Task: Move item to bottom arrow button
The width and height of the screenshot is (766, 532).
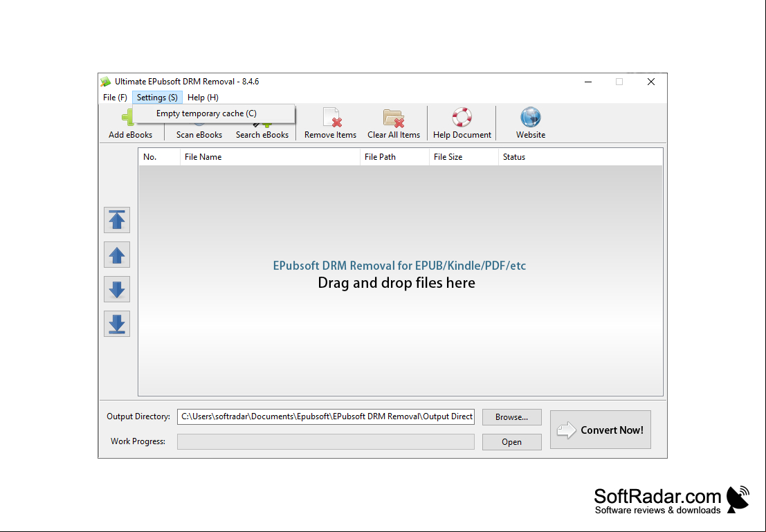Action: [x=117, y=324]
